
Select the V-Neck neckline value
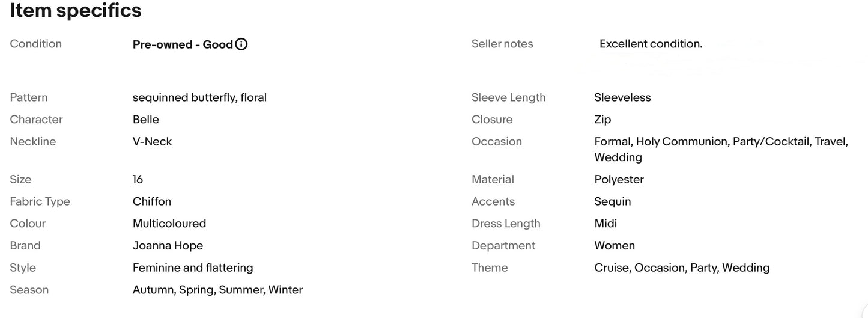click(x=153, y=142)
